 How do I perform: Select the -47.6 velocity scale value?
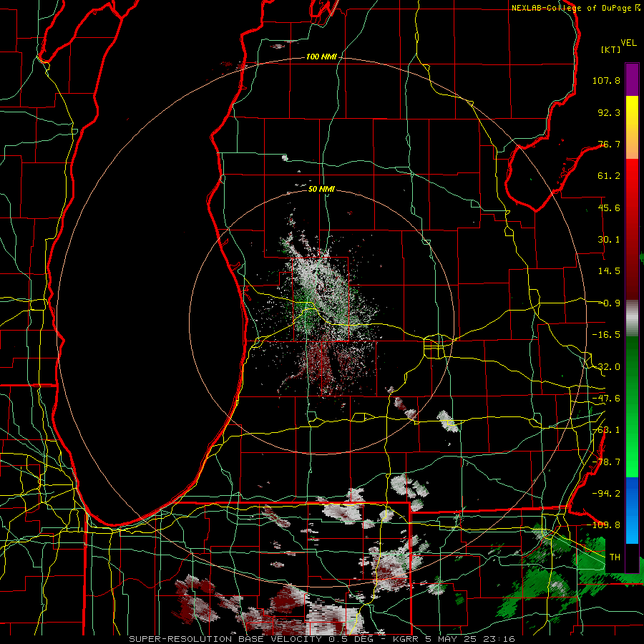point(606,399)
